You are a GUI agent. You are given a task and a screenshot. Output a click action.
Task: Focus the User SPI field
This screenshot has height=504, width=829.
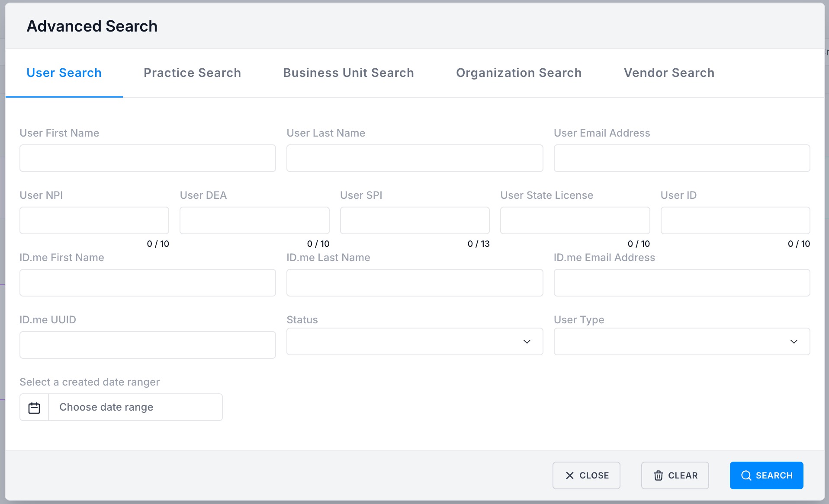click(414, 220)
